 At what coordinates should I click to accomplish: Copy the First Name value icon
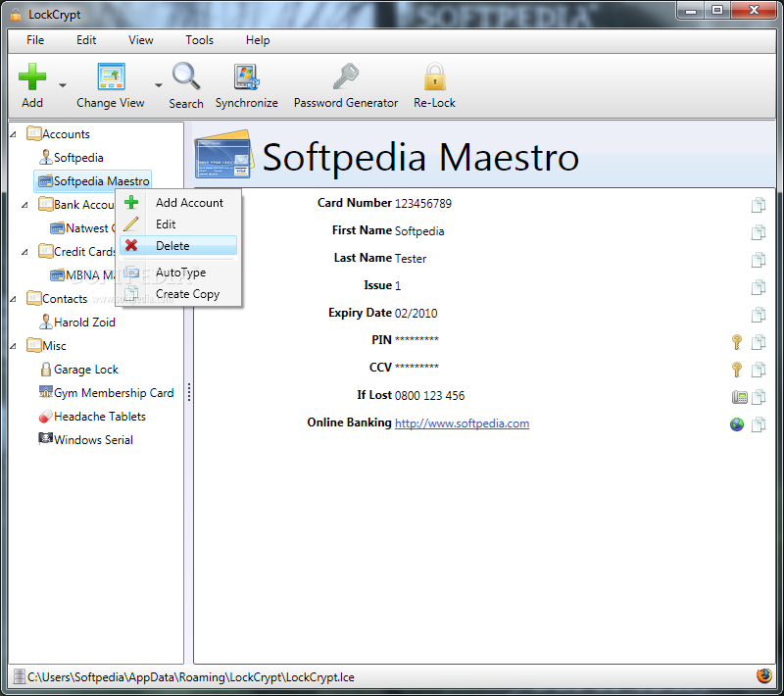[759, 232]
